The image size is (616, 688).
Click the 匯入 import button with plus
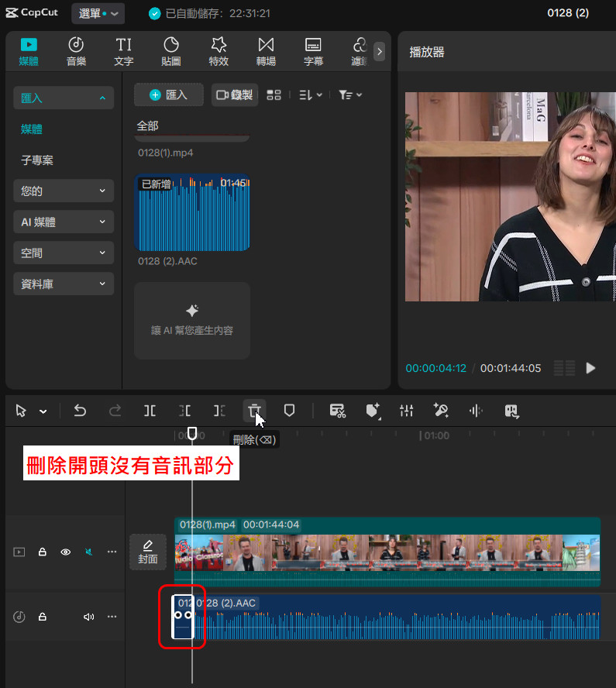tap(168, 95)
